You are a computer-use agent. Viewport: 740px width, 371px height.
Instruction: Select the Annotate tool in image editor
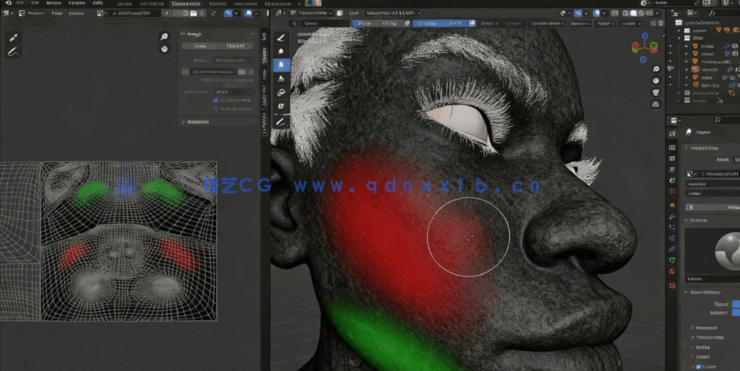tap(13, 51)
